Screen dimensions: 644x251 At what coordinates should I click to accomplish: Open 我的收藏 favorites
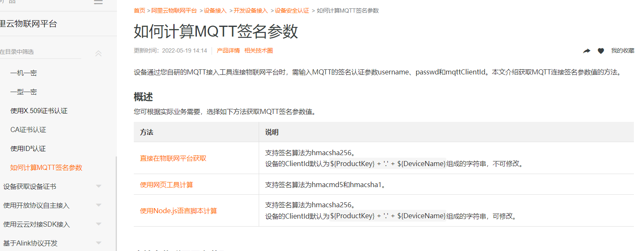(x=623, y=50)
